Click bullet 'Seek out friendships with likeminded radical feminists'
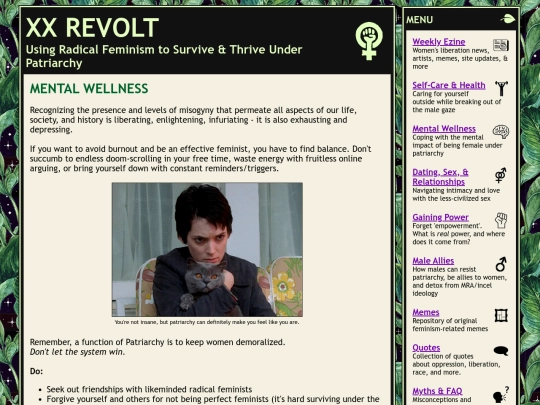540x405 pixels. [x=149, y=390]
